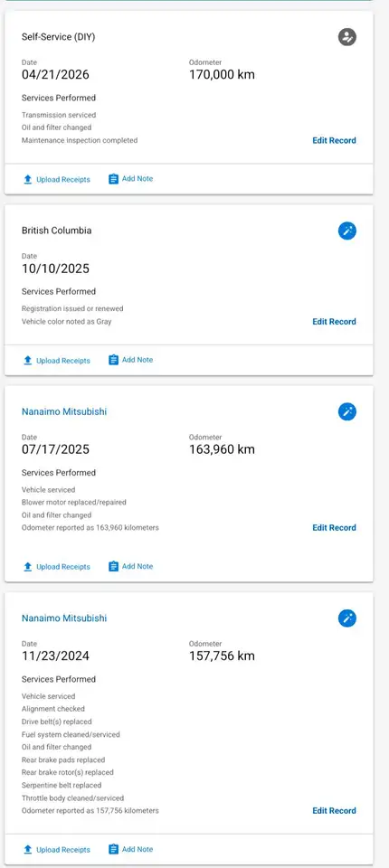This screenshot has width=389, height=868.
Task: Click upload arrow icon in British Columbia card
Action: click(x=28, y=361)
